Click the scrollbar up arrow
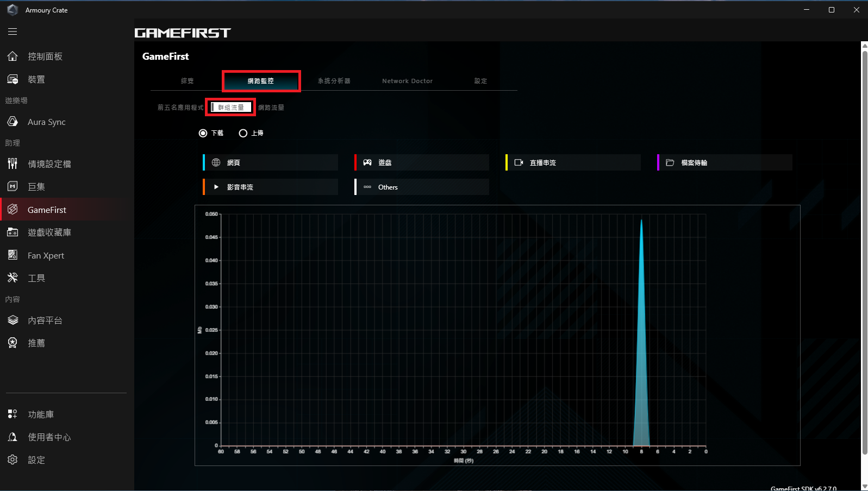Image resolution: width=868 pixels, height=491 pixels. [865, 46]
